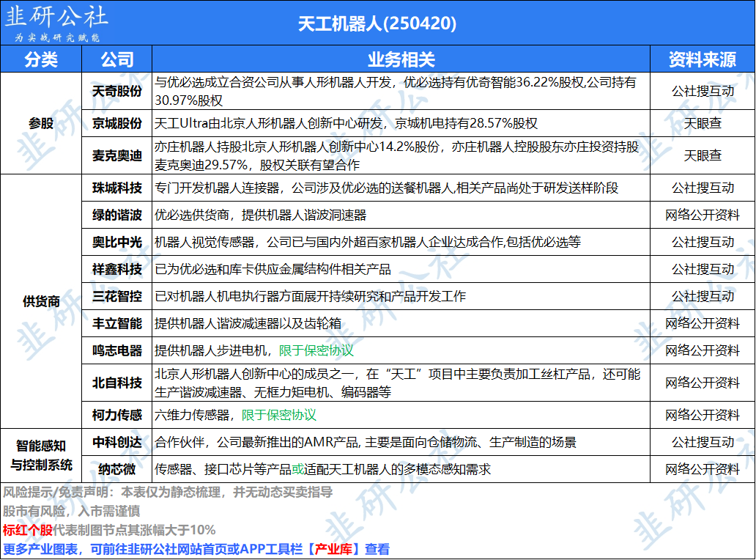
Task: Select the 业务相关 column header
Action: 401,59
